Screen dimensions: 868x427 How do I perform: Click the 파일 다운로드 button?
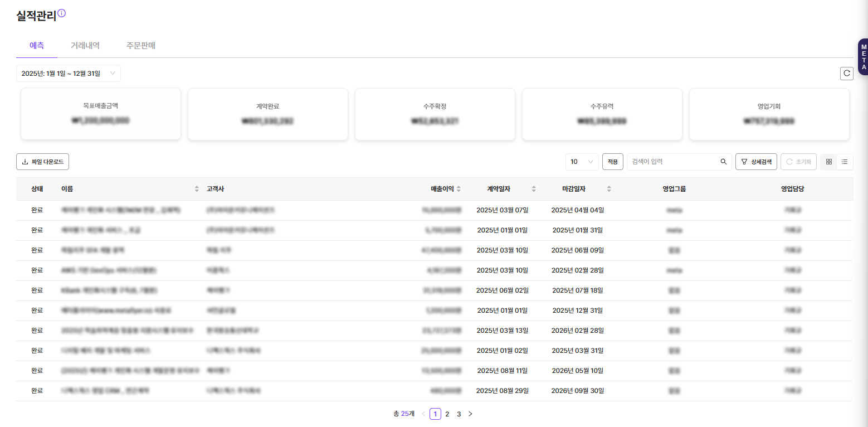click(42, 162)
